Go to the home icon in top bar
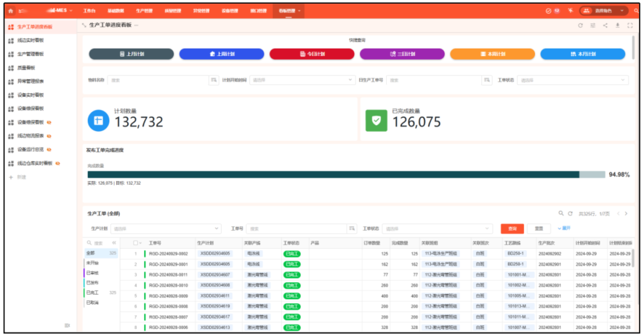644x336 pixels. pos(11,11)
